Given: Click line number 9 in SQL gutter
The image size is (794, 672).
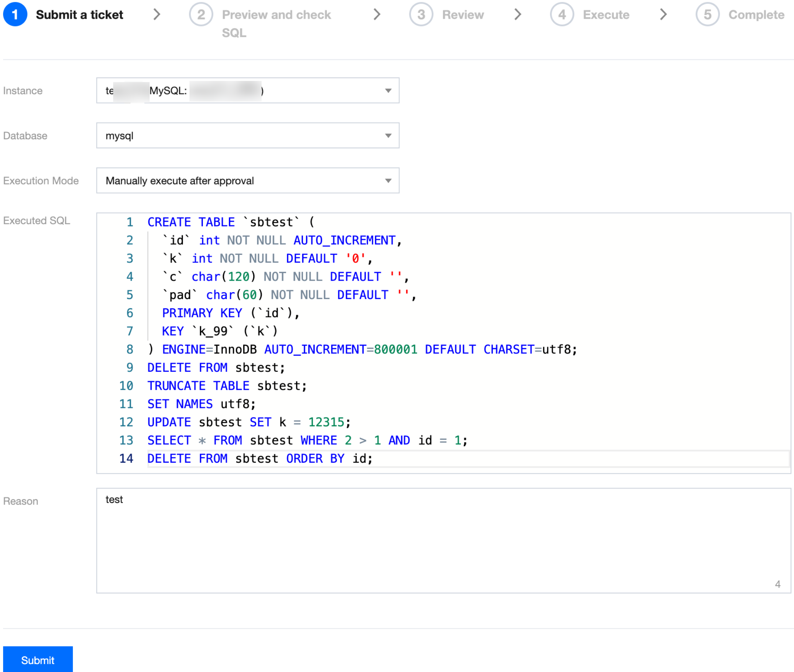Looking at the screenshot, I should 130,368.
